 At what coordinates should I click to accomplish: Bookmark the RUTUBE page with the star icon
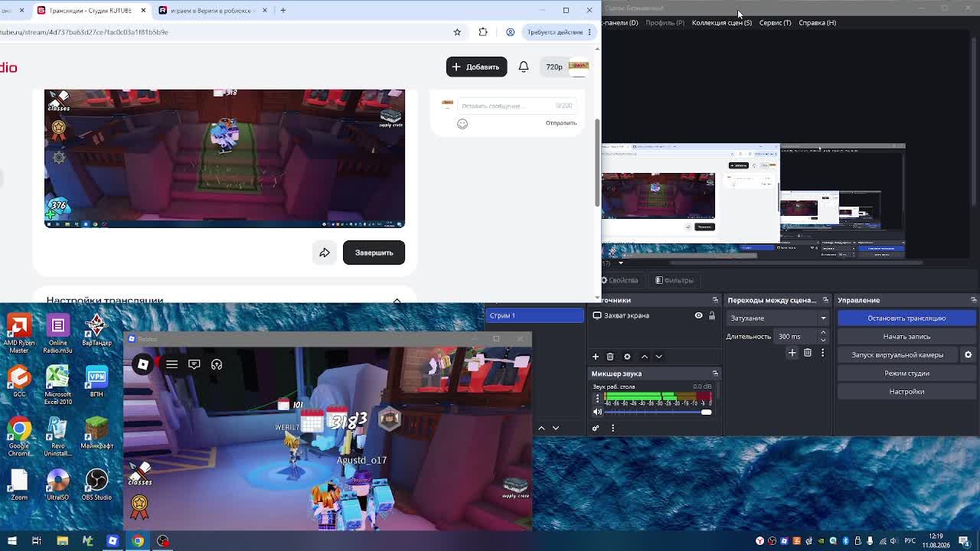(x=457, y=32)
